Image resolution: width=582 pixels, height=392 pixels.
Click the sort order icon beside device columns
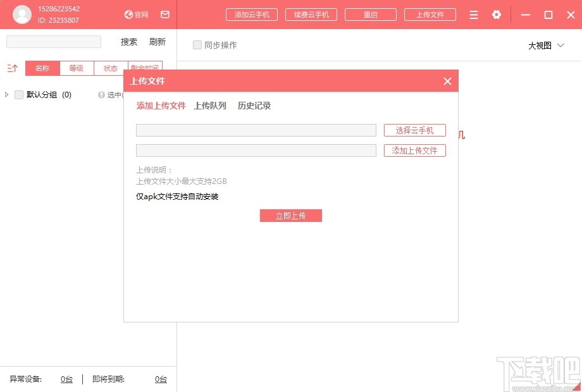point(12,68)
